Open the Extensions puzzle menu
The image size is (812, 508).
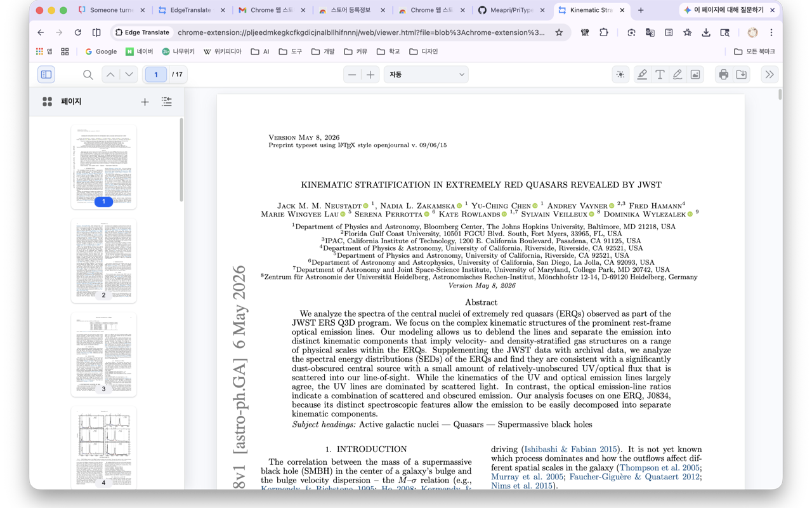click(604, 32)
